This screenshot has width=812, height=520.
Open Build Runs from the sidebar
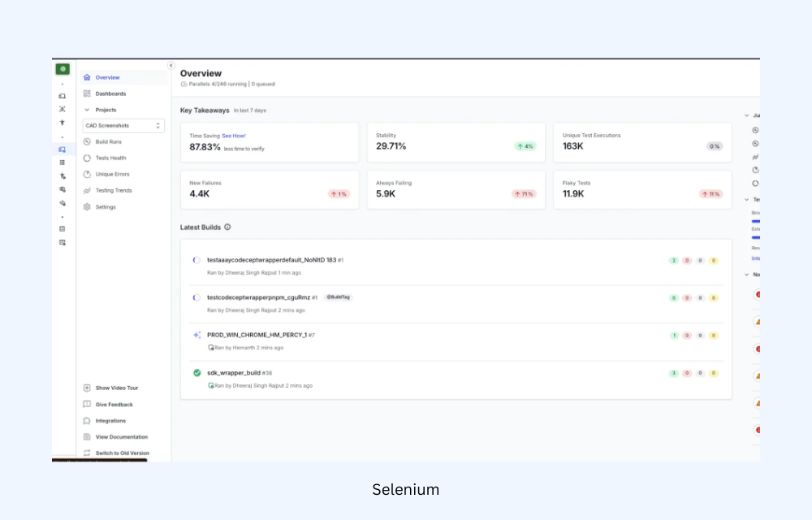(108, 141)
